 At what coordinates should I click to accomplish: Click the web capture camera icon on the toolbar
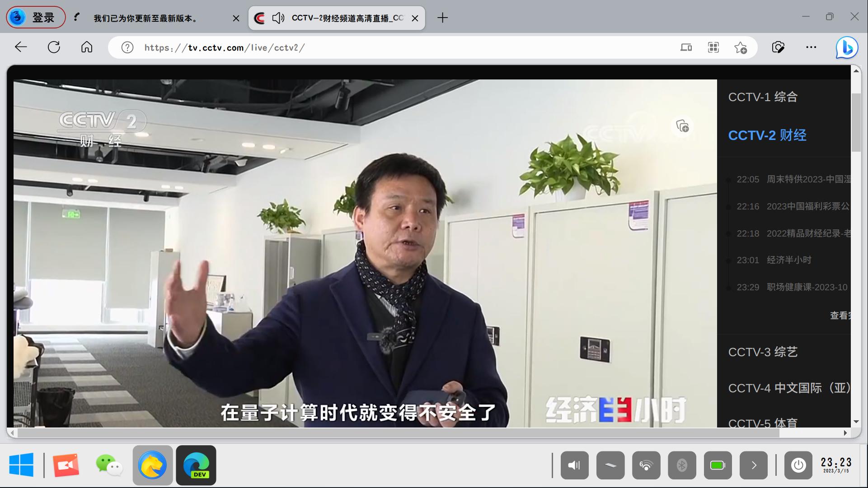pos(778,47)
